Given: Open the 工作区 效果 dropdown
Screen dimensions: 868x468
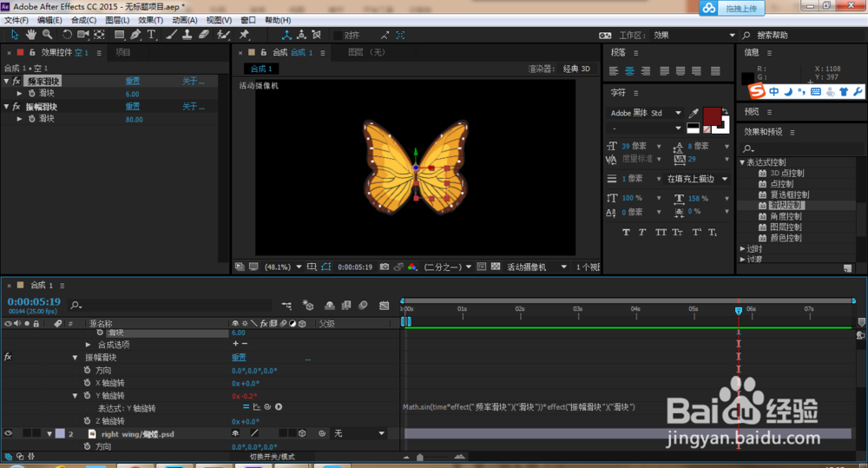Looking at the screenshot, I should (x=694, y=35).
